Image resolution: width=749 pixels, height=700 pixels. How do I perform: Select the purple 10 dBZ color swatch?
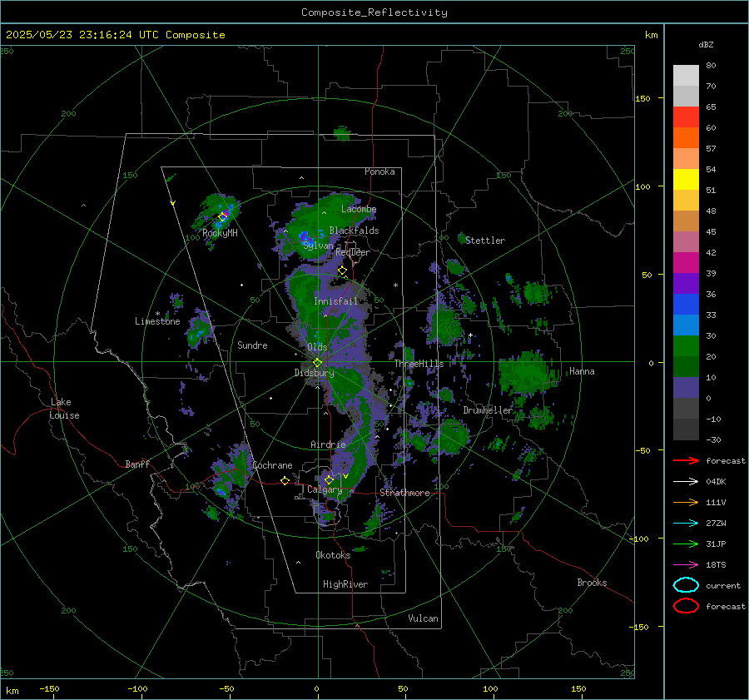pyautogui.click(x=686, y=387)
